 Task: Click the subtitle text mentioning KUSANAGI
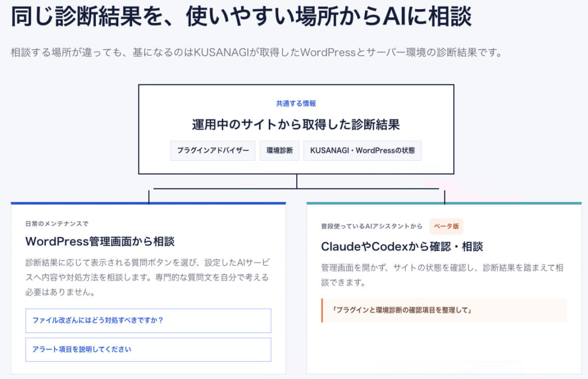coord(257,52)
